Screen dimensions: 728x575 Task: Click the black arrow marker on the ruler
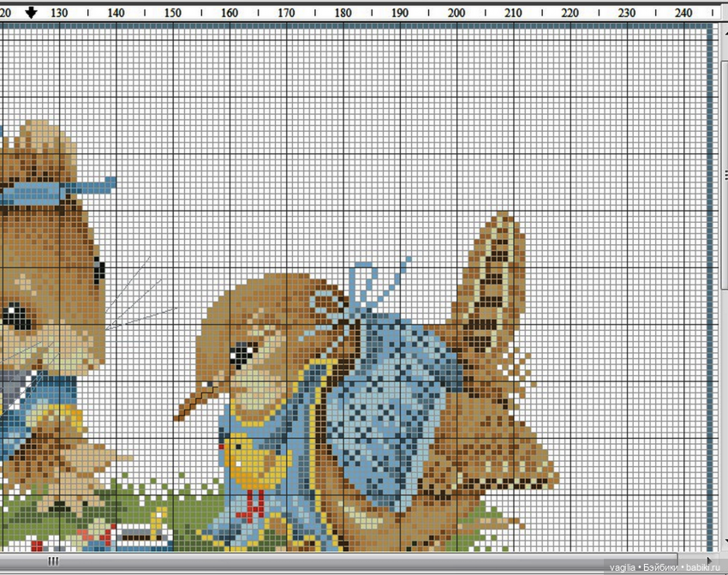point(33,13)
